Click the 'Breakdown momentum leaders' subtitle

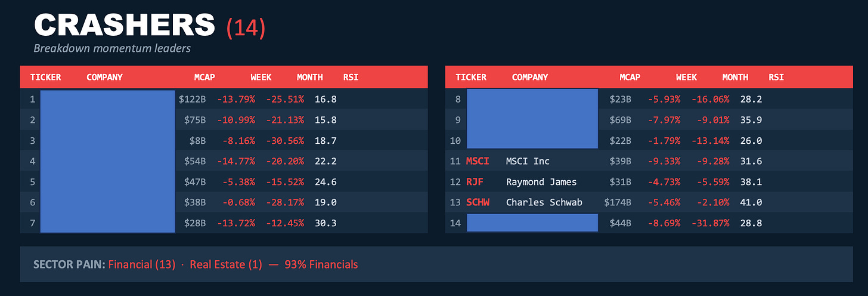pyautogui.click(x=112, y=48)
